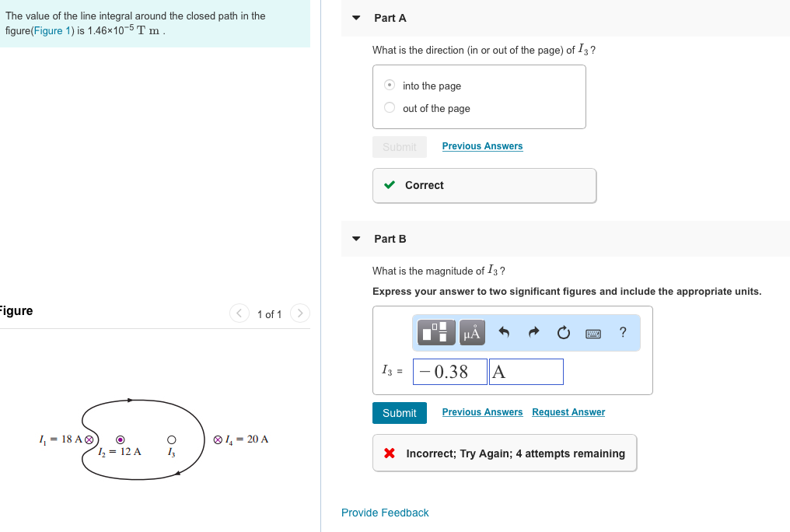Select the 'out of the page' radio button
790x532 pixels.
pos(389,107)
